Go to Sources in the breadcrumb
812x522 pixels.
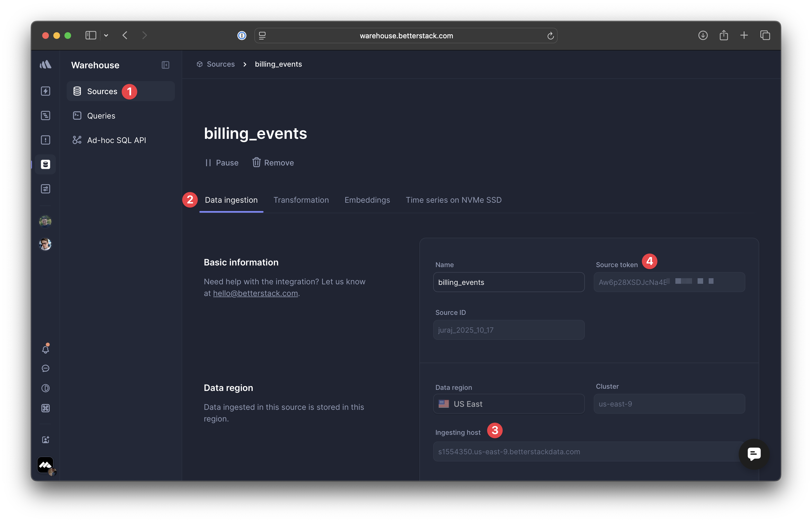(x=220, y=64)
